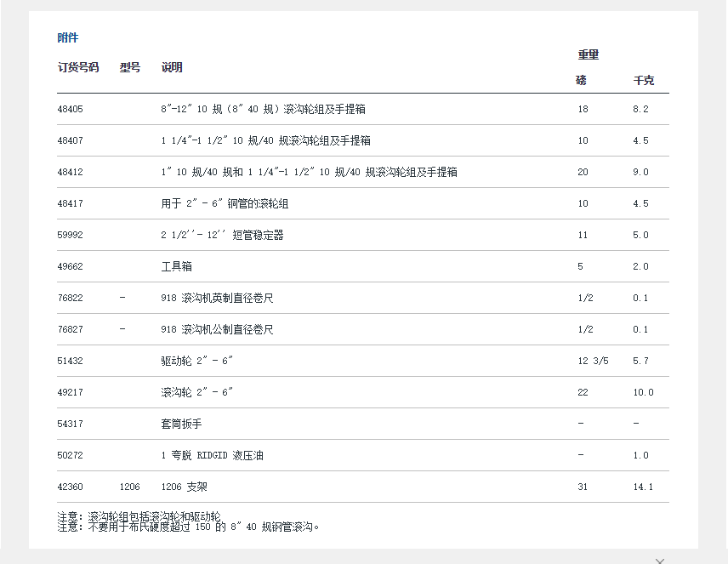
Task: Click the icon below the table's bottom-right corner
Action: pos(660,560)
